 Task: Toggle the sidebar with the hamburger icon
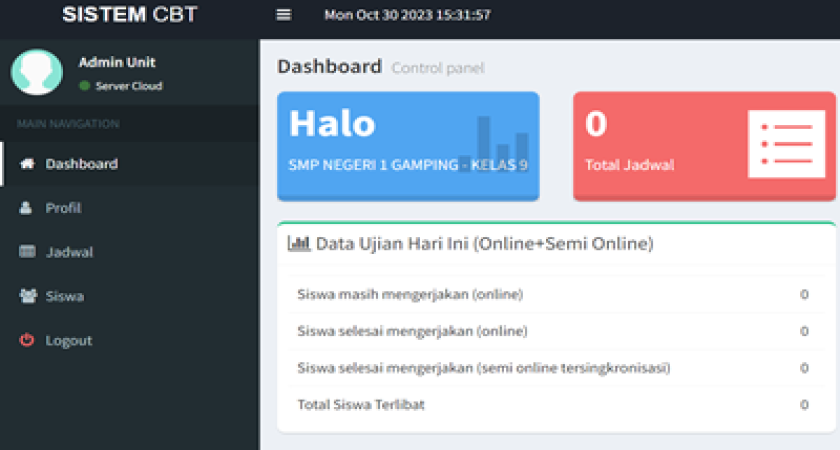tap(283, 15)
